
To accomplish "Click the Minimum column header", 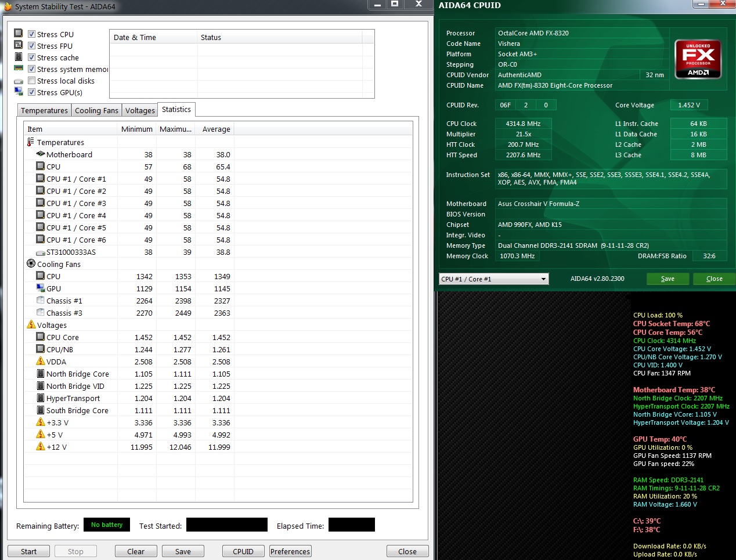I will click(137, 129).
